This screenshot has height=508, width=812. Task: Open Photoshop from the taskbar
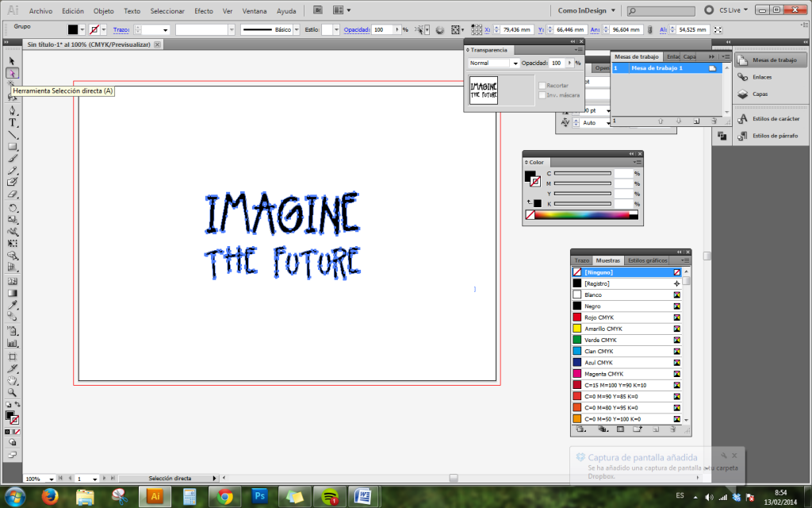point(259,498)
